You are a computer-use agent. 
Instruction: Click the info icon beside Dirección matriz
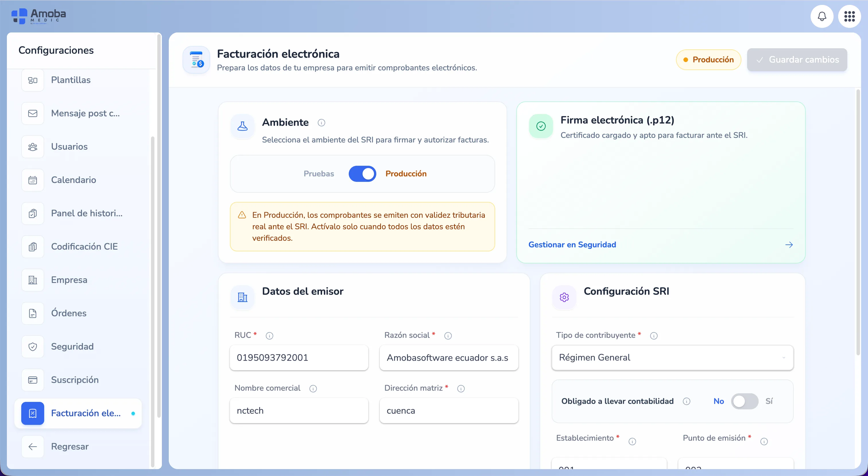tap(461, 389)
